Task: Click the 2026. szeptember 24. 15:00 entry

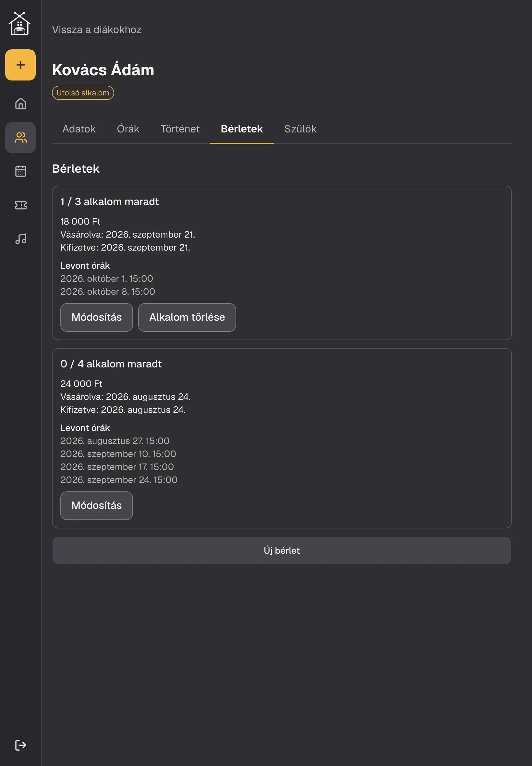Action: pos(119,480)
